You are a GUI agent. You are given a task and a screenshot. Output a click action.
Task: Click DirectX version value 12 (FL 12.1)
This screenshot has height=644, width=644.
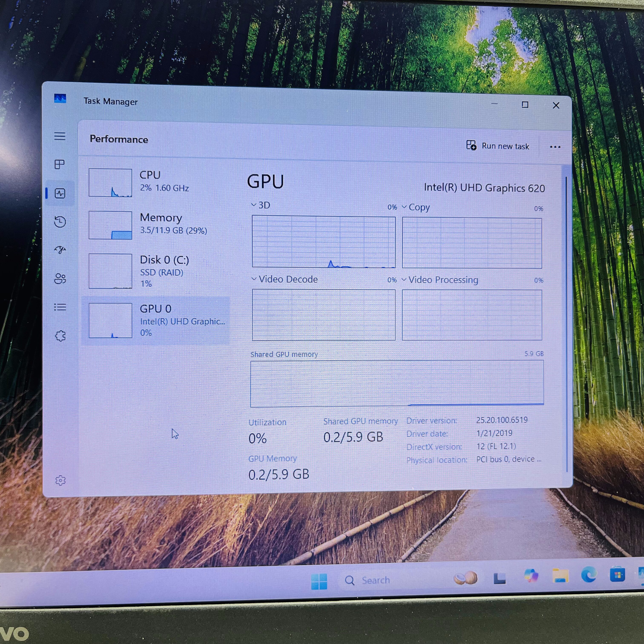click(496, 446)
